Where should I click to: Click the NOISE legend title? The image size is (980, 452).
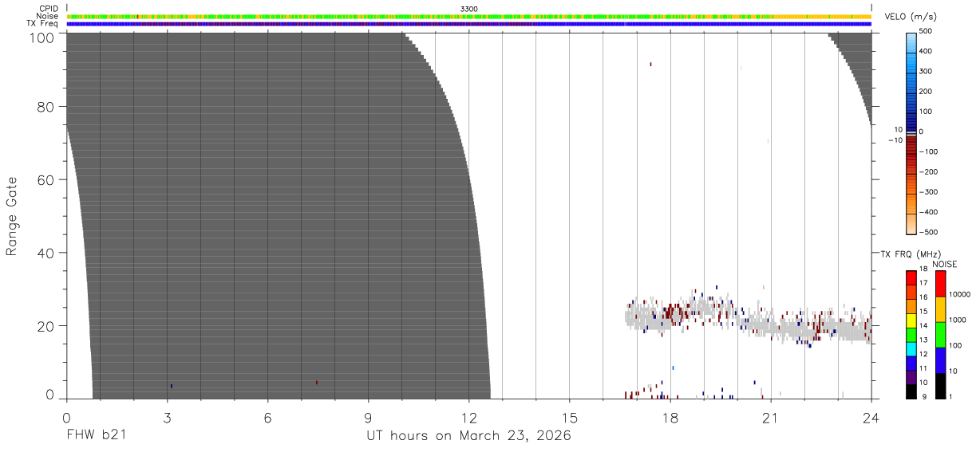(x=945, y=264)
